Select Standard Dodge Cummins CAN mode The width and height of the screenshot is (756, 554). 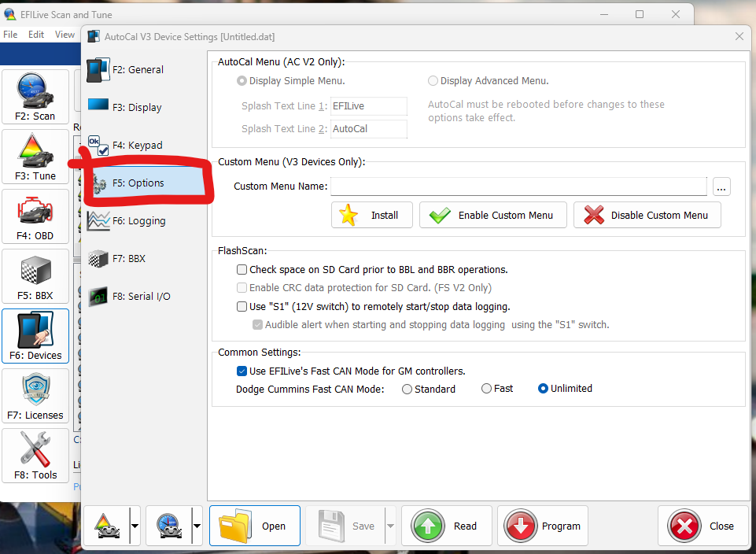pos(407,389)
